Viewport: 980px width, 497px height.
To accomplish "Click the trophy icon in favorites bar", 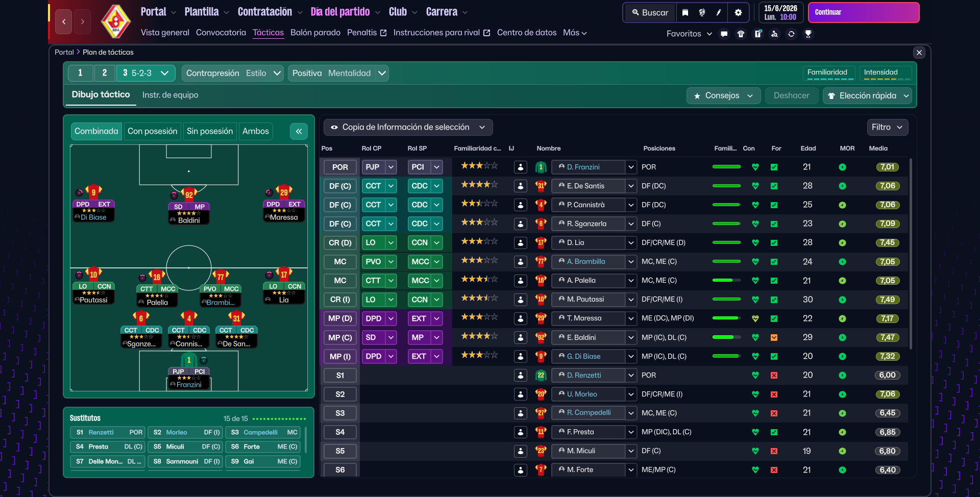I will coord(808,34).
